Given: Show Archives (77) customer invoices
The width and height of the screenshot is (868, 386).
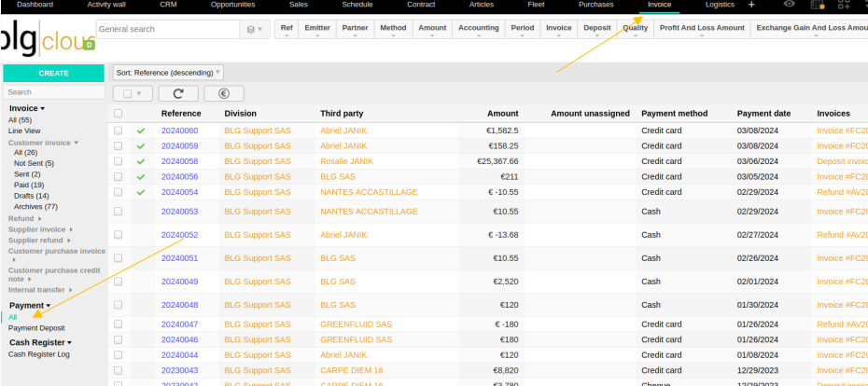Looking at the screenshot, I should point(35,207).
